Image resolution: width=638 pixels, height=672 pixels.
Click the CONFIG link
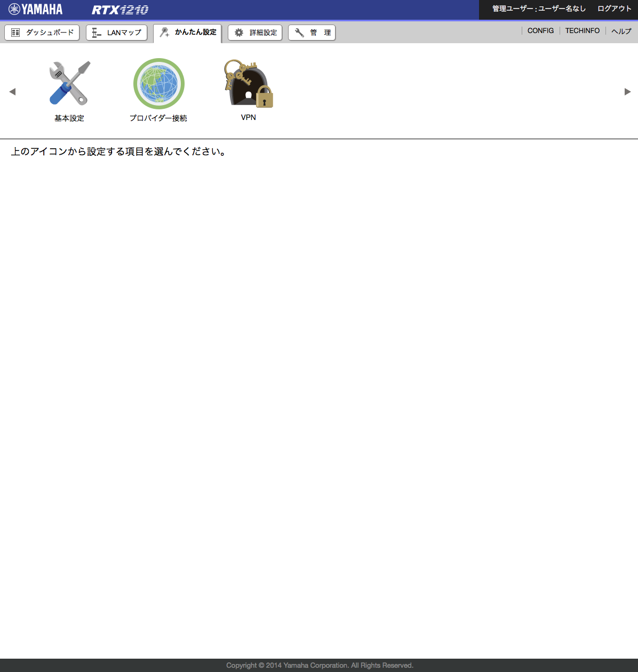[x=540, y=31]
